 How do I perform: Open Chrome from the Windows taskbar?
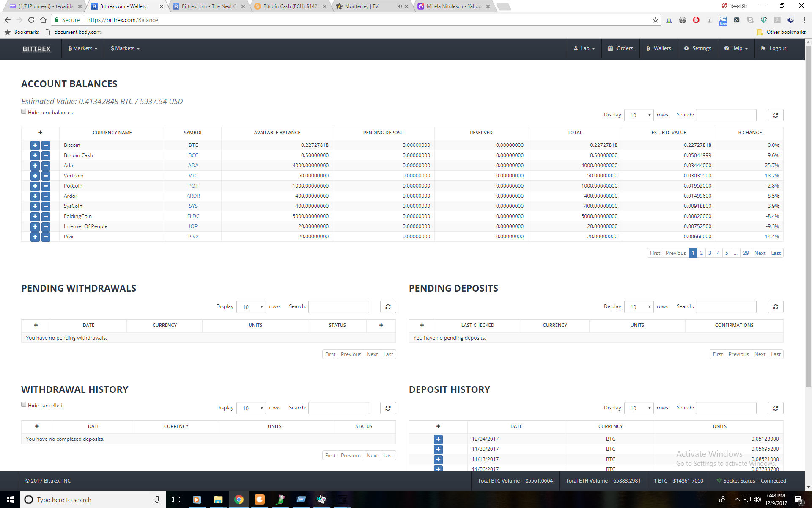point(239,500)
